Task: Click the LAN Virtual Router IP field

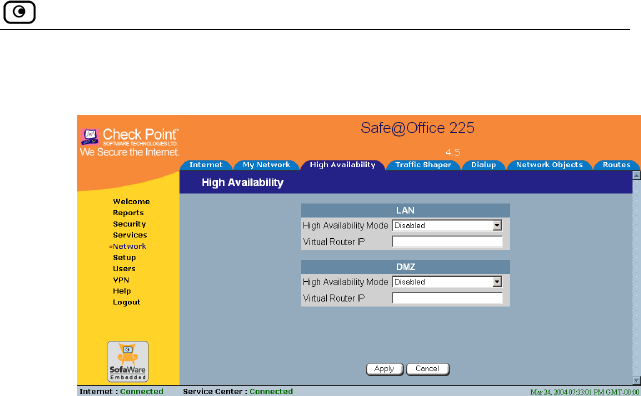Action: pyautogui.click(x=447, y=242)
